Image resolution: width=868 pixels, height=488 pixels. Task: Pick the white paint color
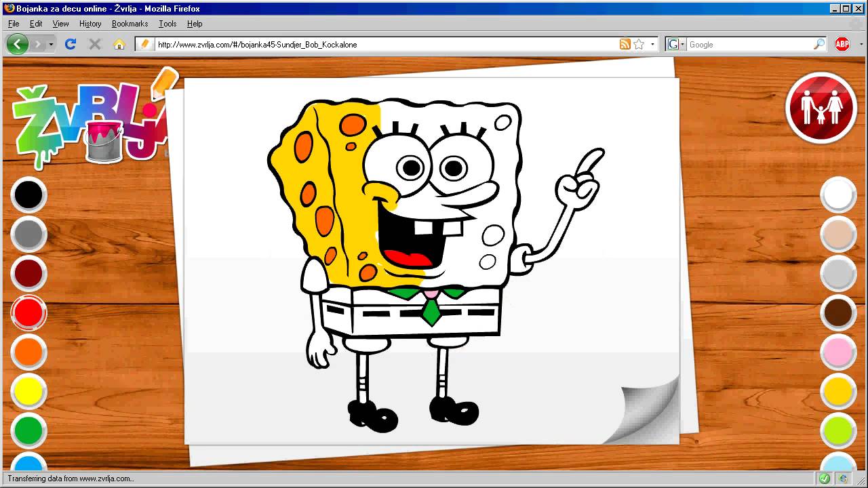(x=838, y=195)
